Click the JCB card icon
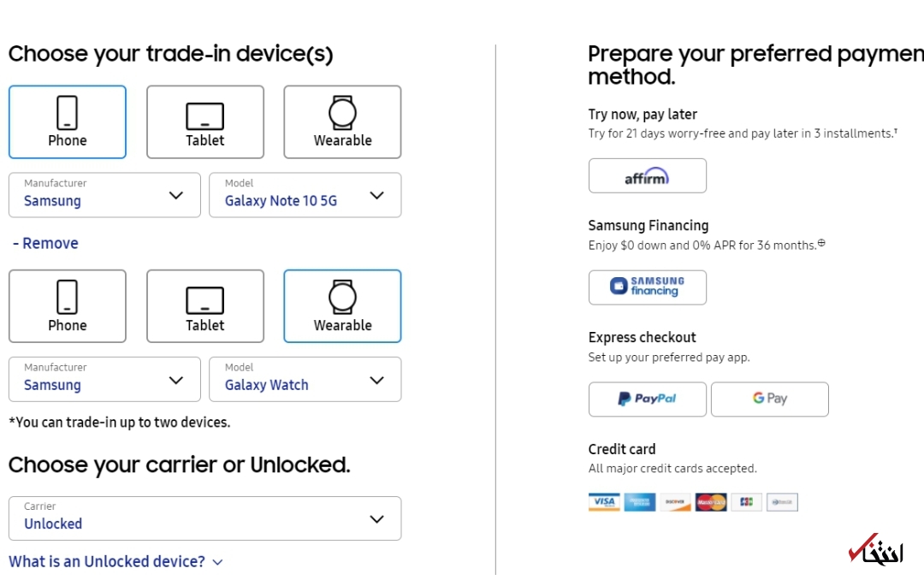This screenshot has height=580, width=924. coord(746,502)
